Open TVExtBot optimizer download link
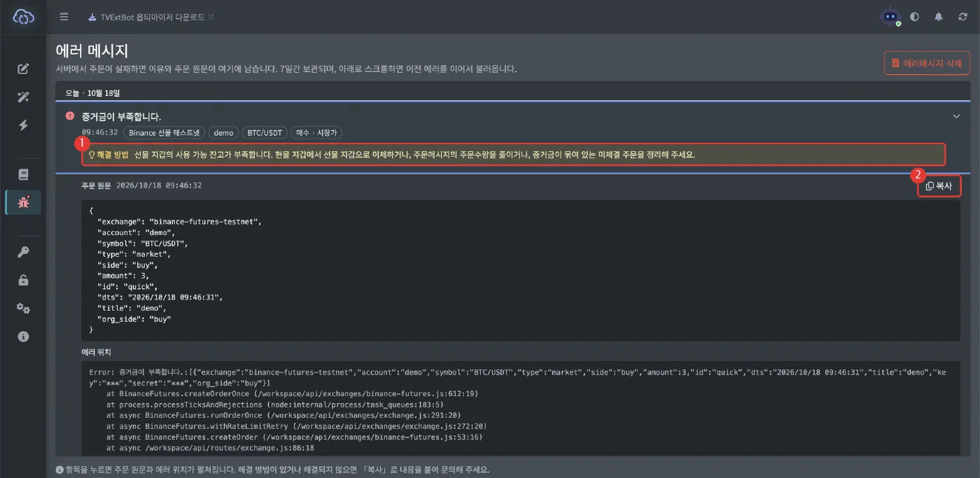The height and width of the screenshot is (478, 980). pos(150,17)
